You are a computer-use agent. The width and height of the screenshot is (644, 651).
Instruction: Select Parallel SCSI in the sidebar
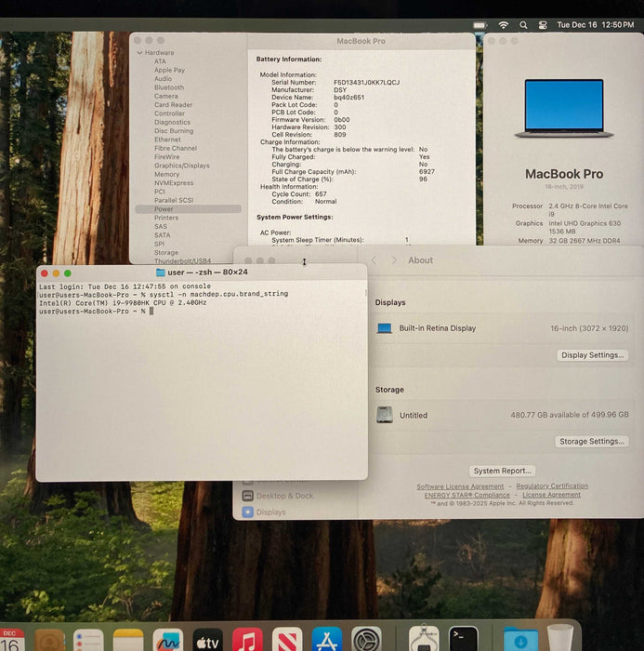coord(175,201)
